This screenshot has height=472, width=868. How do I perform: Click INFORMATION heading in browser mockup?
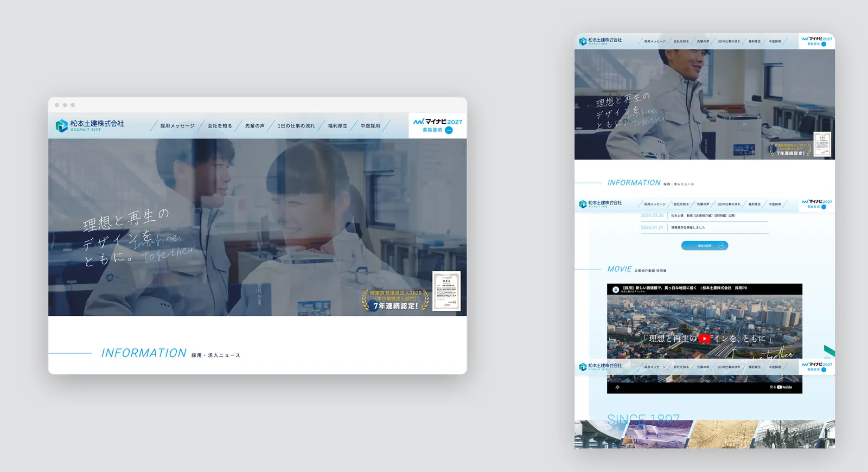144,353
